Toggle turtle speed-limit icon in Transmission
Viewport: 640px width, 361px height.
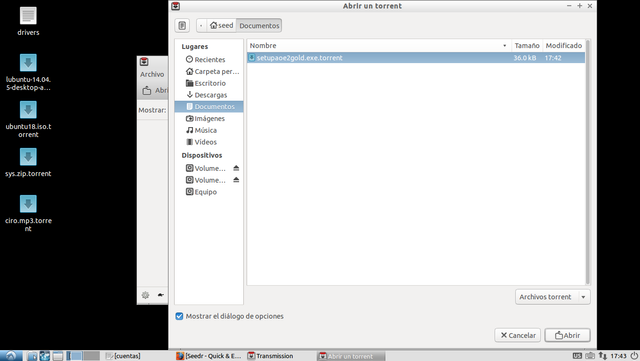161,295
